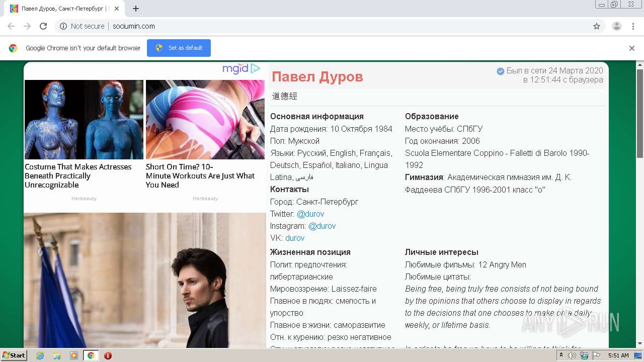This screenshot has height=362, width=644.
Task: Open 'Costume That Makes Actresses' ad headline
Action: 78,176
